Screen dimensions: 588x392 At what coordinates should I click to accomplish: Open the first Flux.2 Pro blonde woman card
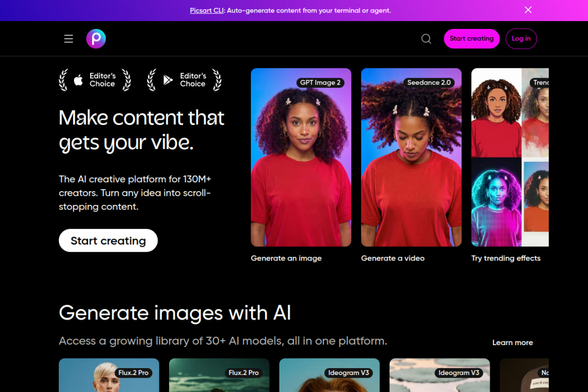(x=109, y=375)
